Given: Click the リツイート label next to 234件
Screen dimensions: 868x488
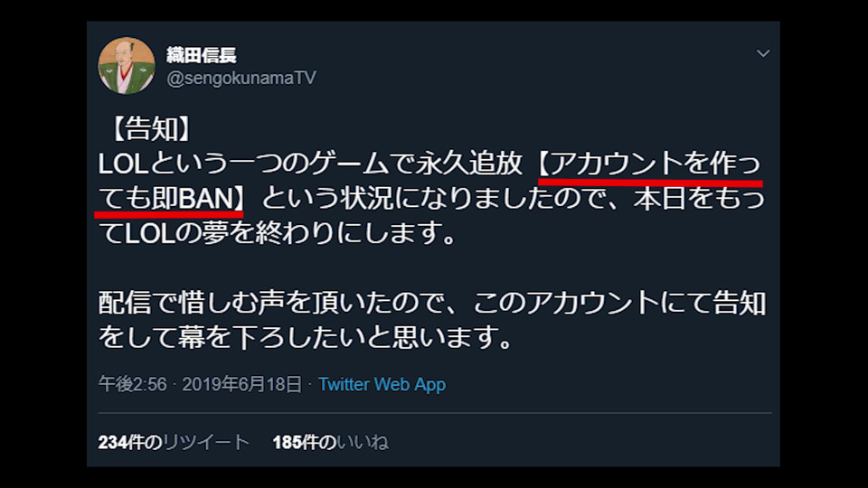Looking at the screenshot, I should [x=206, y=442].
